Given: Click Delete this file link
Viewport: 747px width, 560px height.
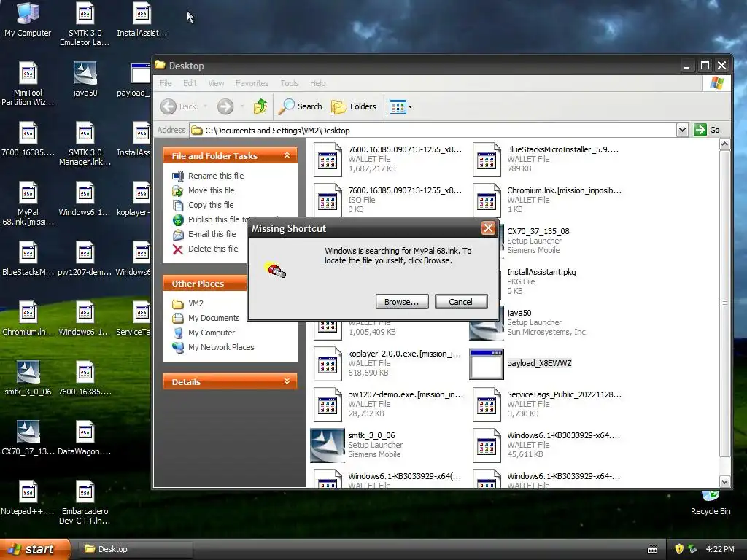Looking at the screenshot, I should coord(205,249).
